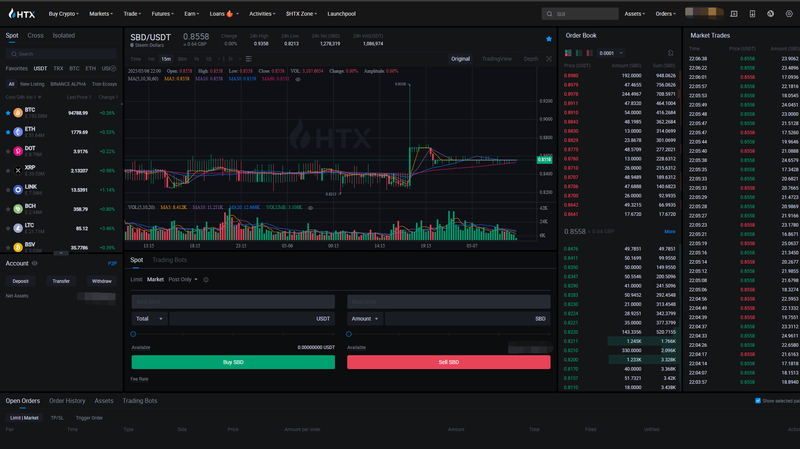
Task: Toggle the ETH row favorite star
Action: 8,132
